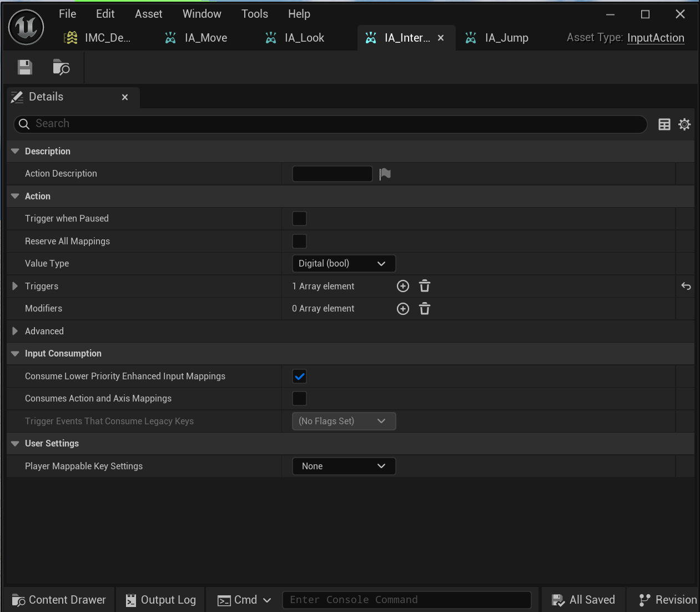Switch to the IA_Look tab
This screenshot has height=612, width=700.
pyautogui.click(x=295, y=38)
